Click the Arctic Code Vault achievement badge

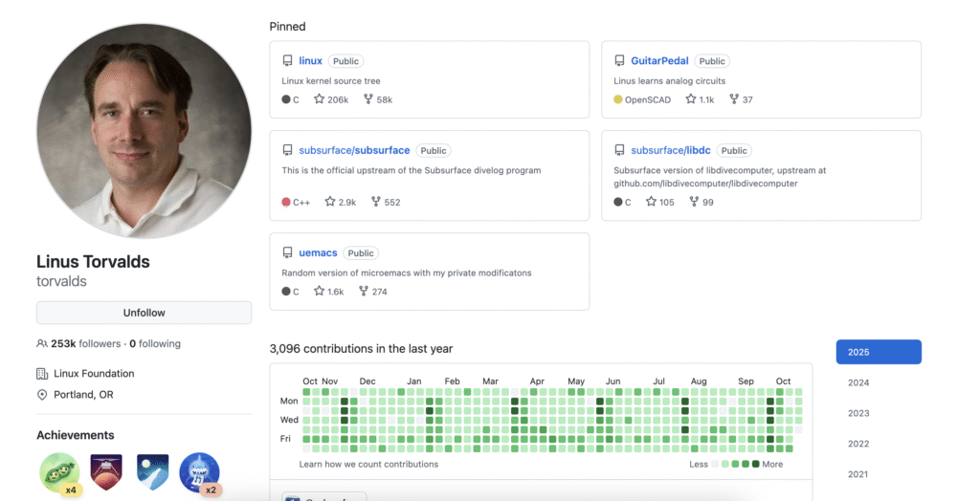coord(152,471)
